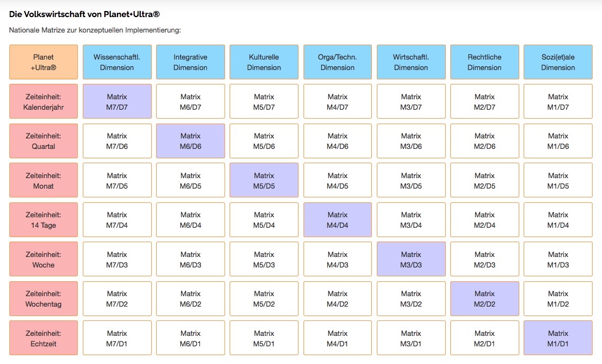Select cell Matrix M2/D3
The height and width of the screenshot is (364, 602).
(x=484, y=259)
